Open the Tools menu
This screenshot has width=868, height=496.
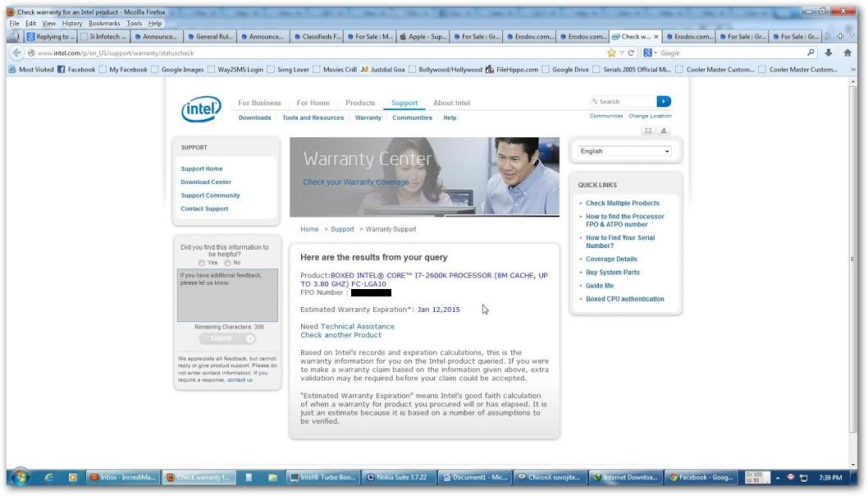(x=134, y=23)
